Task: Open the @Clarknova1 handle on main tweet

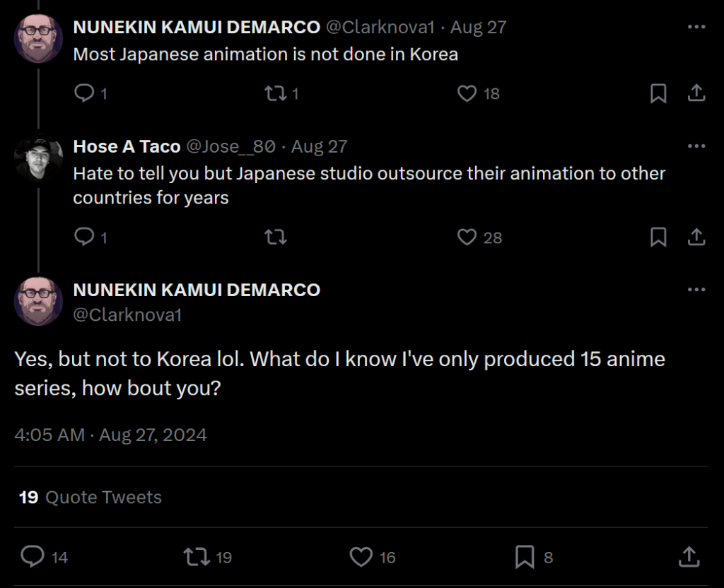Action: tap(127, 314)
